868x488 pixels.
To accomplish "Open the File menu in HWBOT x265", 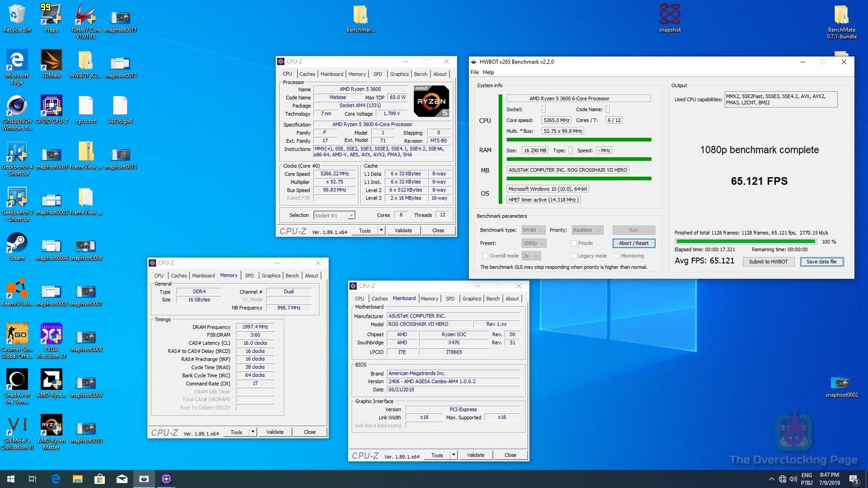I will tap(474, 72).
